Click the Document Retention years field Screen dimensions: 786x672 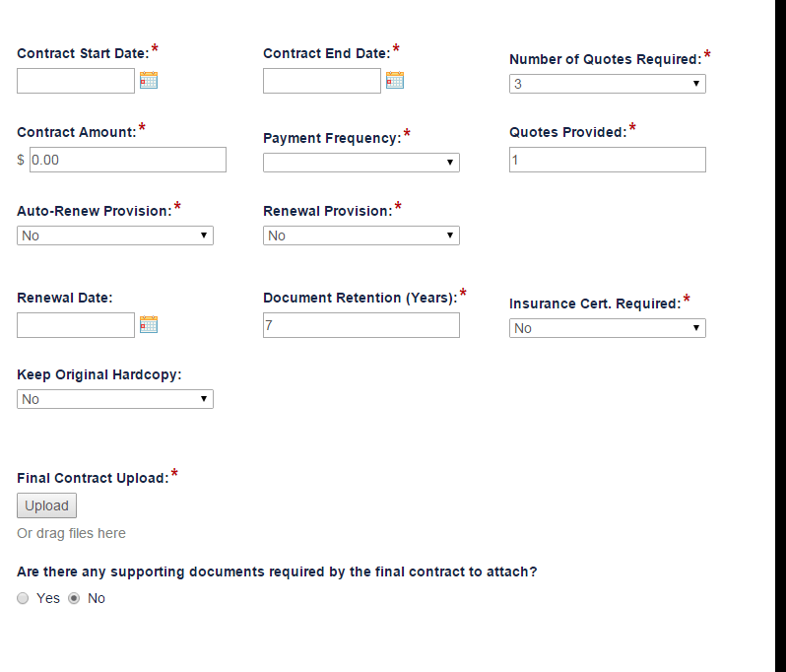pyautogui.click(x=360, y=325)
